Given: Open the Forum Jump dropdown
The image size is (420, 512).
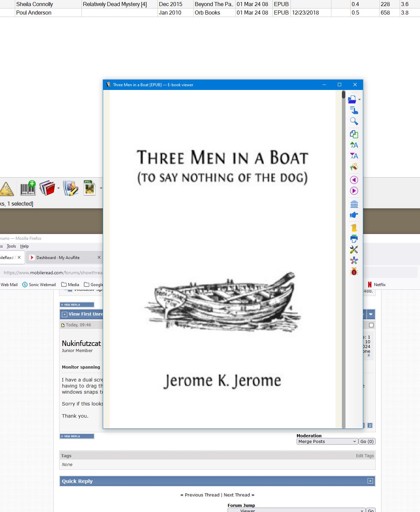Looking at the screenshot, I should click(296, 510).
